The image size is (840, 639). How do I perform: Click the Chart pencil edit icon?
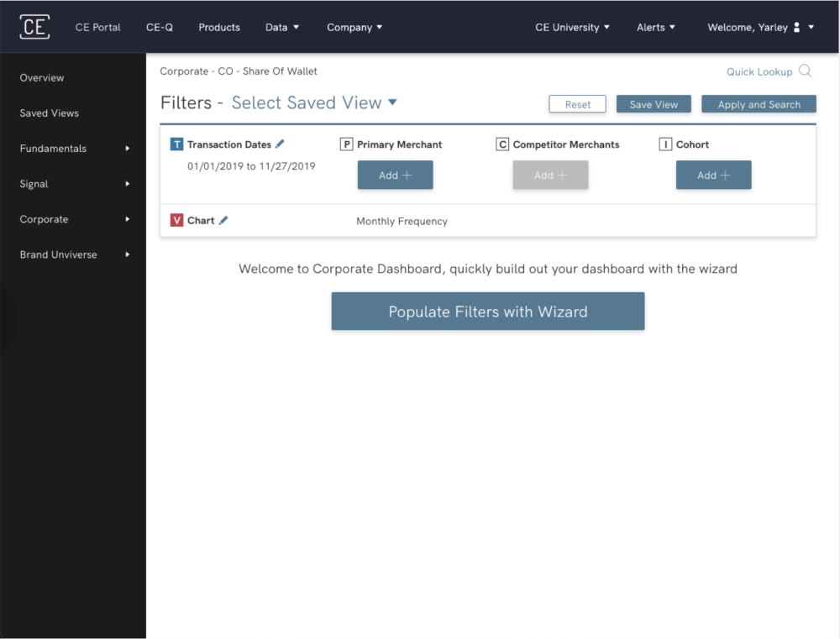click(223, 221)
